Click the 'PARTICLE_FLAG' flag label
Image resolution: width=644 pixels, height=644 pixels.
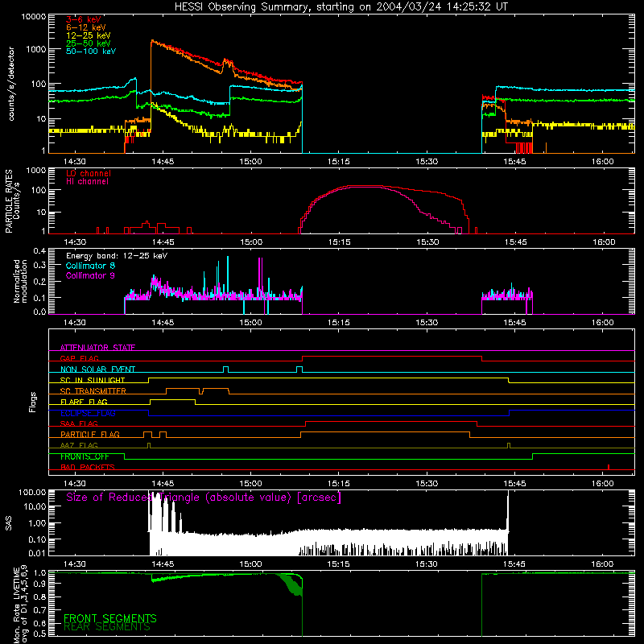(90, 434)
